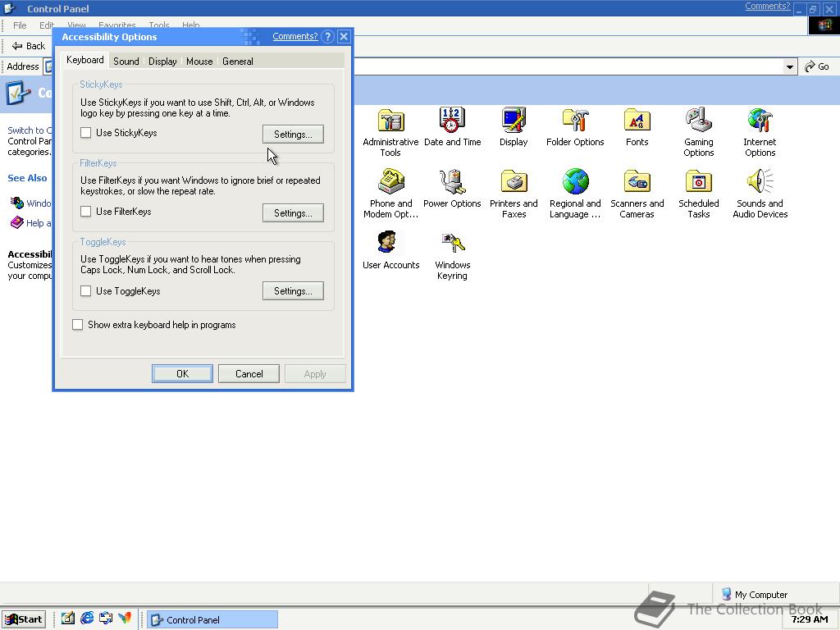840x630 pixels.
Task: Enable the Use ToggleKeys checkbox
Action: pos(85,291)
